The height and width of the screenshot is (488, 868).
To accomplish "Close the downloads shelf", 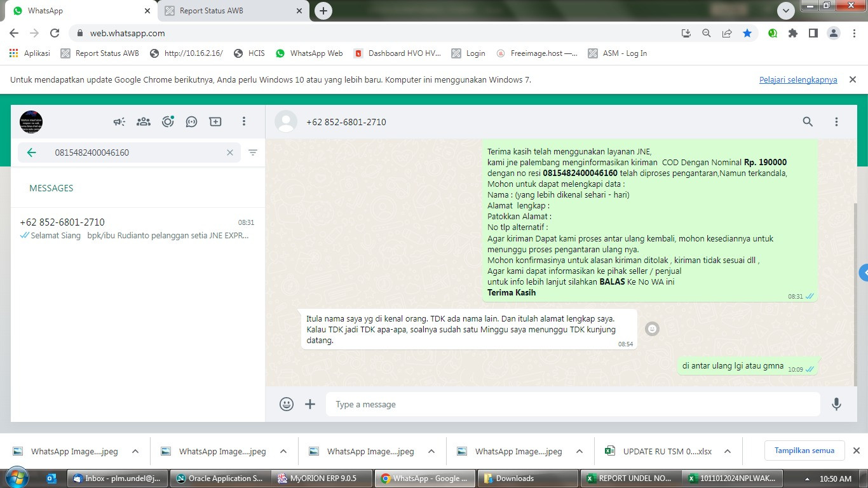I will click(x=856, y=451).
